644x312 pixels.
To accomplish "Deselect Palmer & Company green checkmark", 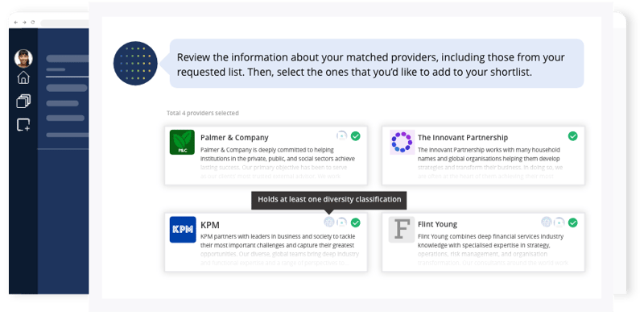I will pos(356,136).
